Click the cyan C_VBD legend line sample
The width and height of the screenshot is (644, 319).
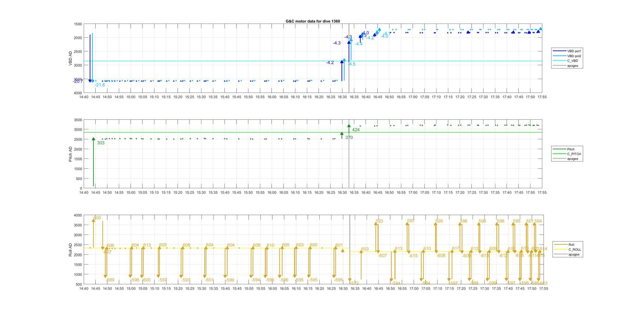[x=560, y=61]
